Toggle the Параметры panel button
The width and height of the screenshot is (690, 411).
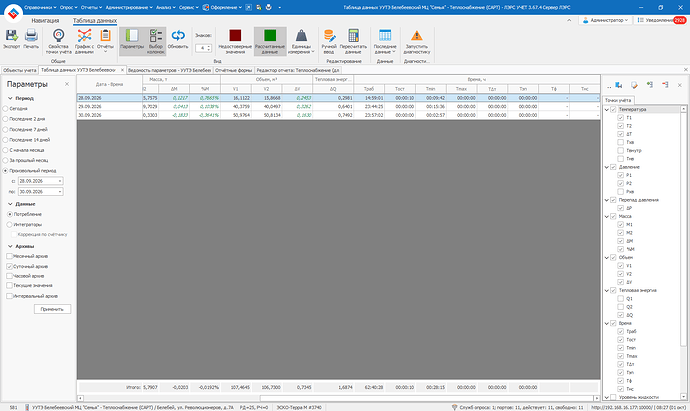[x=132, y=41]
